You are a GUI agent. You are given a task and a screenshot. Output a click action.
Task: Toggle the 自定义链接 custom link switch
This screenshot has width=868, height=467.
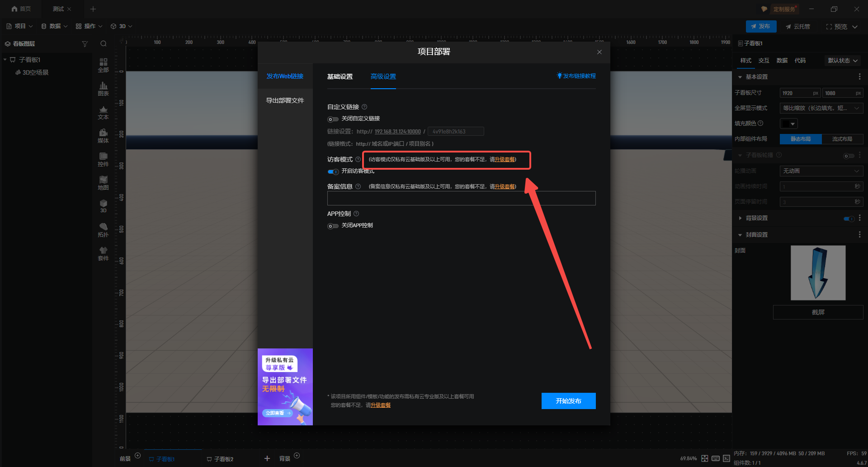(x=333, y=119)
